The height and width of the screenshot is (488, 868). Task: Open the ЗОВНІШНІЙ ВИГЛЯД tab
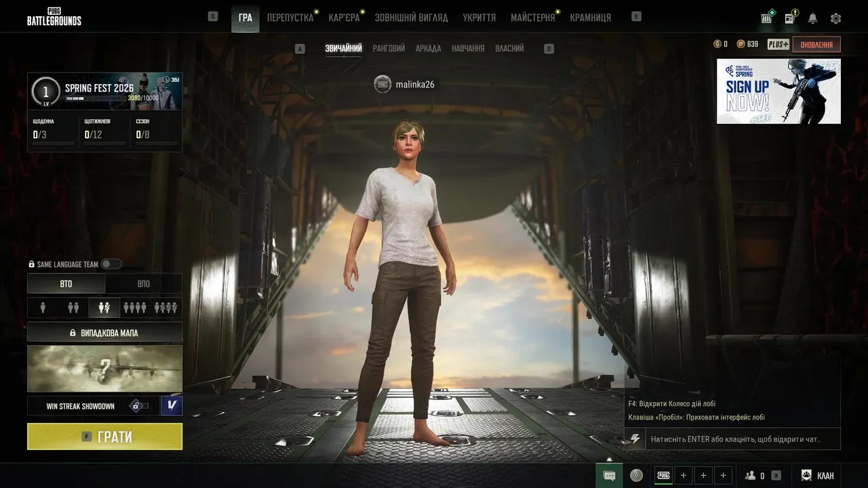tap(412, 18)
